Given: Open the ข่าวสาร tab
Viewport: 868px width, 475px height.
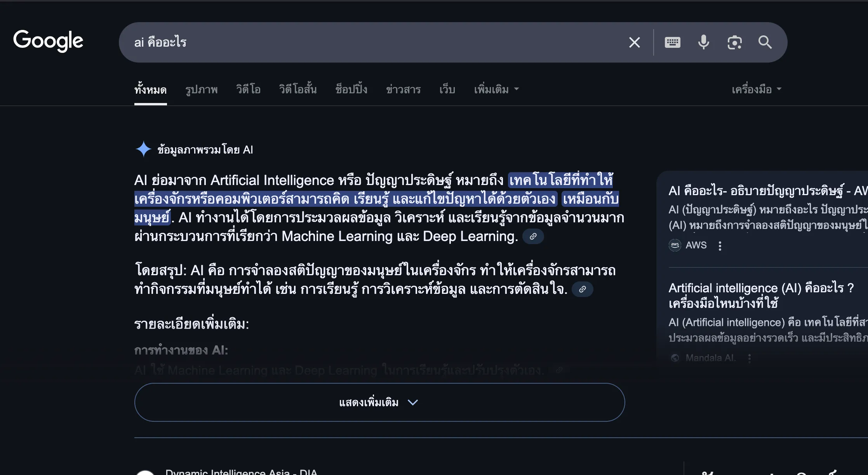Looking at the screenshot, I should point(403,90).
